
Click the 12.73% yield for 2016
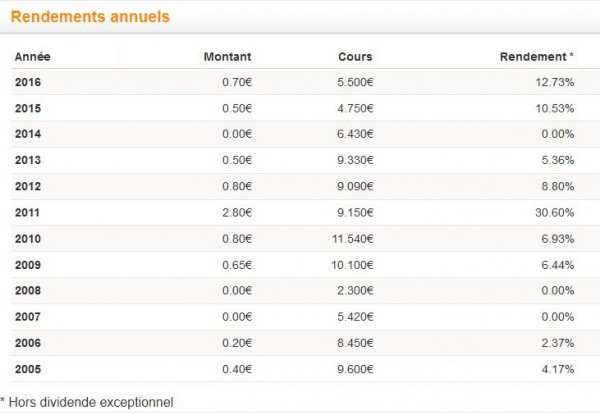[x=554, y=82]
